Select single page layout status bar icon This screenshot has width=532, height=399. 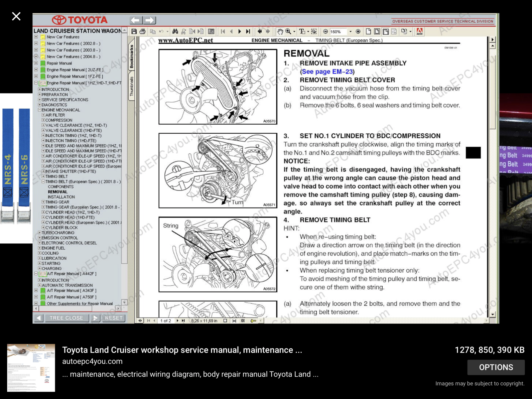pos(225,321)
